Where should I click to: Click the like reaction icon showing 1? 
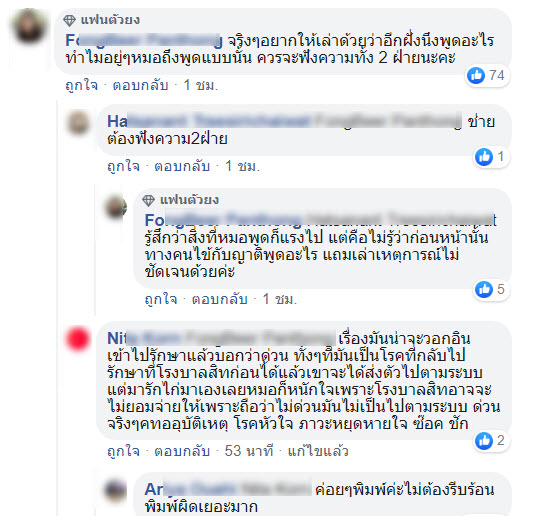click(x=484, y=157)
